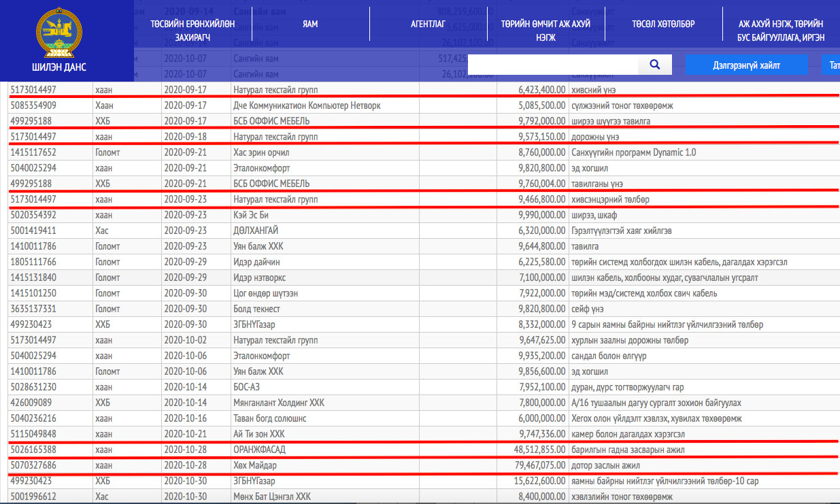Click the recipient Цог өндөр шүтээн
The width and height of the screenshot is (840, 504).
pos(266,293)
